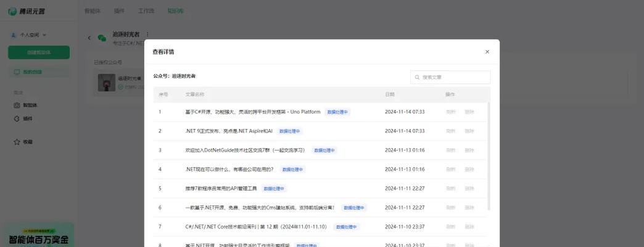Close the 查看详情 dialog
644x247 pixels.
pyautogui.click(x=487, y=52)
